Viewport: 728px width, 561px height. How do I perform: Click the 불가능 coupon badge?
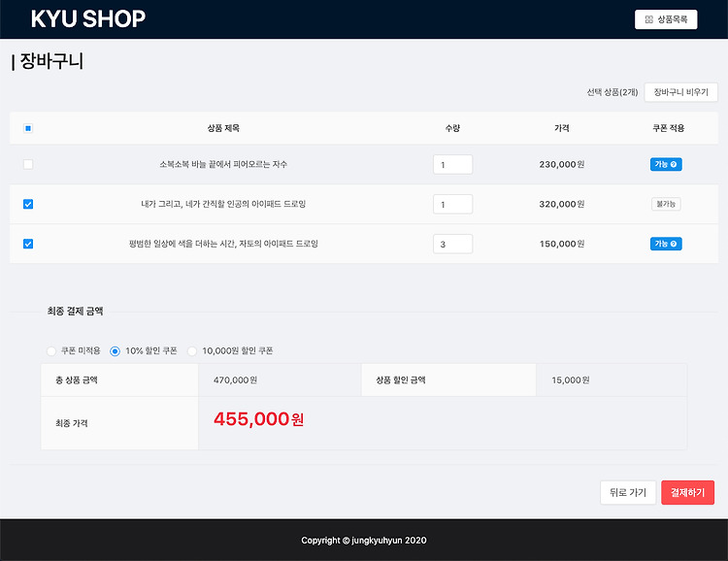click(x=666, y=204)
